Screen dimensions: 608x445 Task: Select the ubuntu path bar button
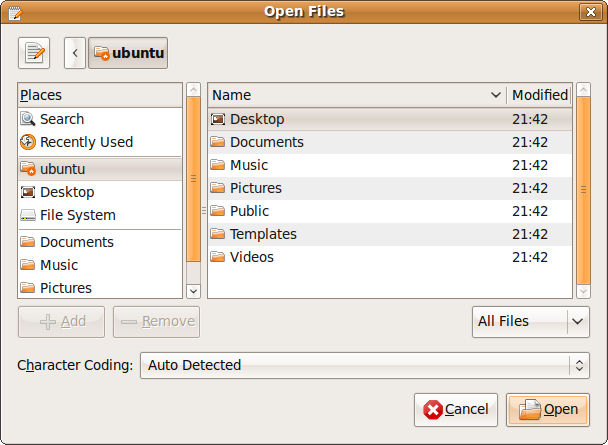[x=128, y=53]
